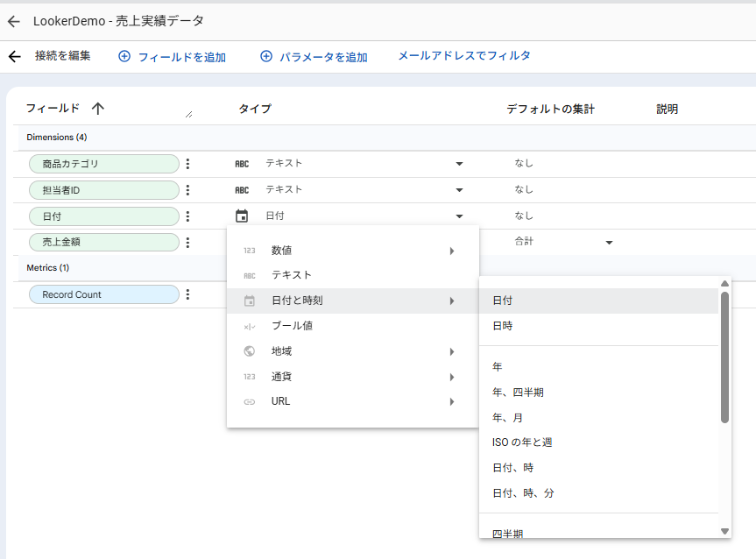Click the boolean icon beside ブール値

[x=250, y=327]
